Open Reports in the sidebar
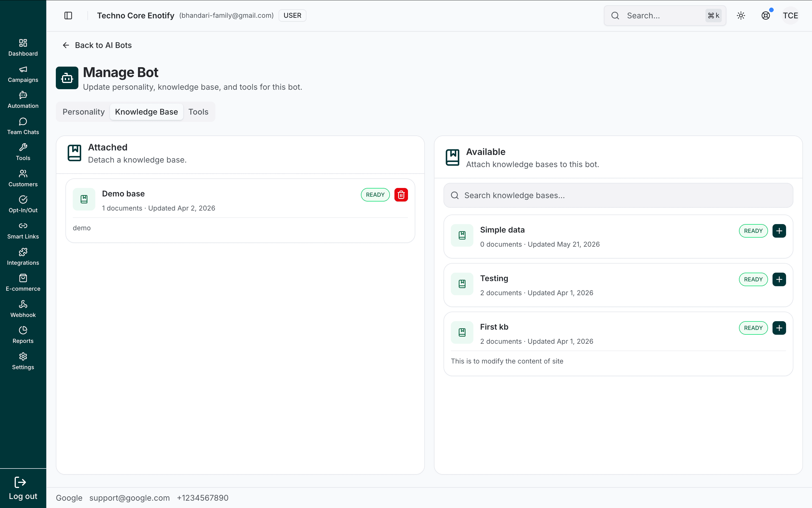Viewport: 812px width, 508px height. click(x=23, y=335)
